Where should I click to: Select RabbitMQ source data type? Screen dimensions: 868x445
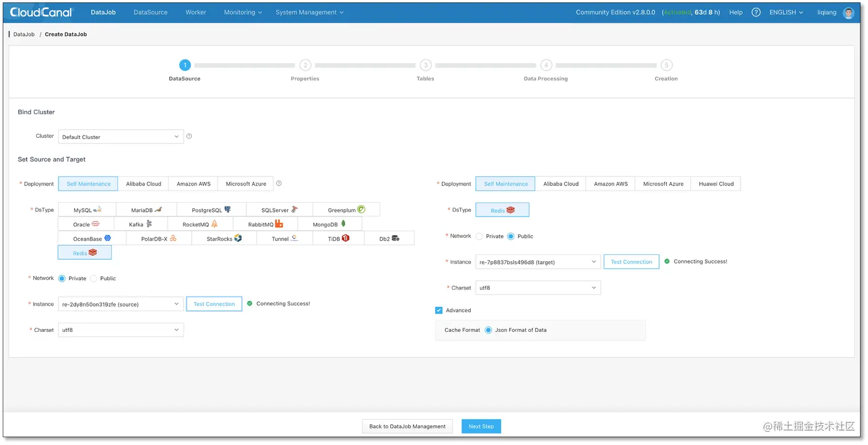[265, 225]
